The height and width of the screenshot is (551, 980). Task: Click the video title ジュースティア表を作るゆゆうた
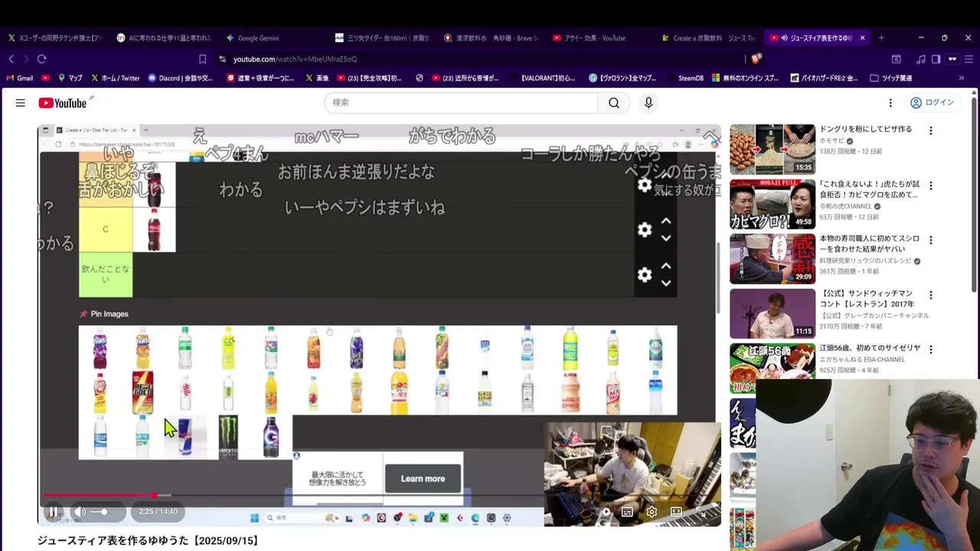pos(149,540)
